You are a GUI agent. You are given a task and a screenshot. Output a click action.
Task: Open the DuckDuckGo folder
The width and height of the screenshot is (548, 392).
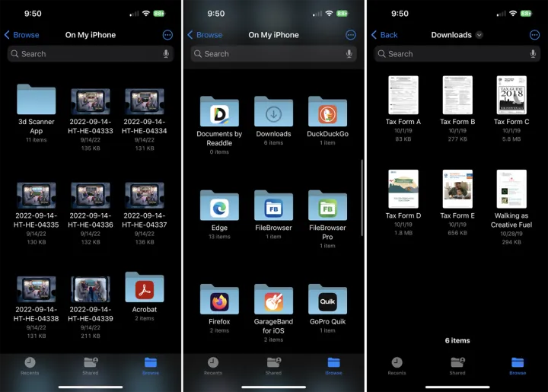(x=327, y=113)
